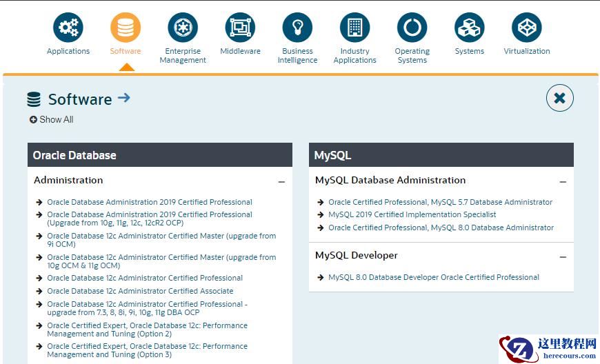Click the Show All link
The image size is (600, 364).
point(57,120)
